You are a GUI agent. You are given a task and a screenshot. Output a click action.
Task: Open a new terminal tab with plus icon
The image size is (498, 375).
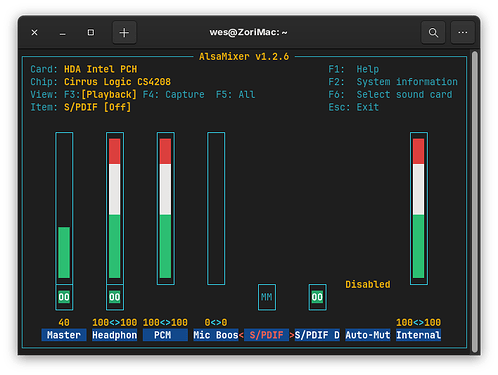click(x=124, y=32)
